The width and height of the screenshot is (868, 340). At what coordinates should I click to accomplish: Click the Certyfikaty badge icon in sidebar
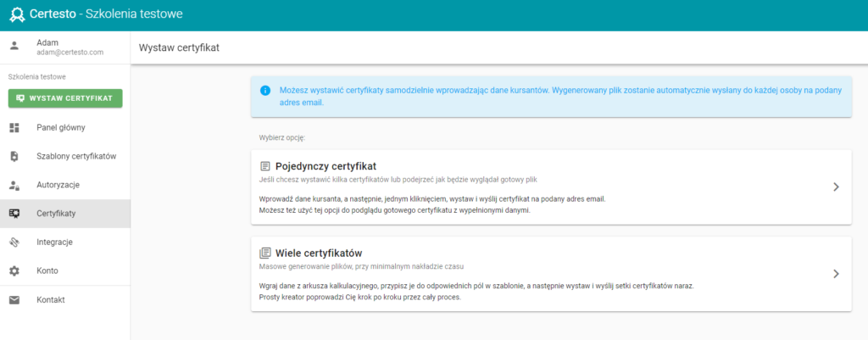click(x=14, y=214)
